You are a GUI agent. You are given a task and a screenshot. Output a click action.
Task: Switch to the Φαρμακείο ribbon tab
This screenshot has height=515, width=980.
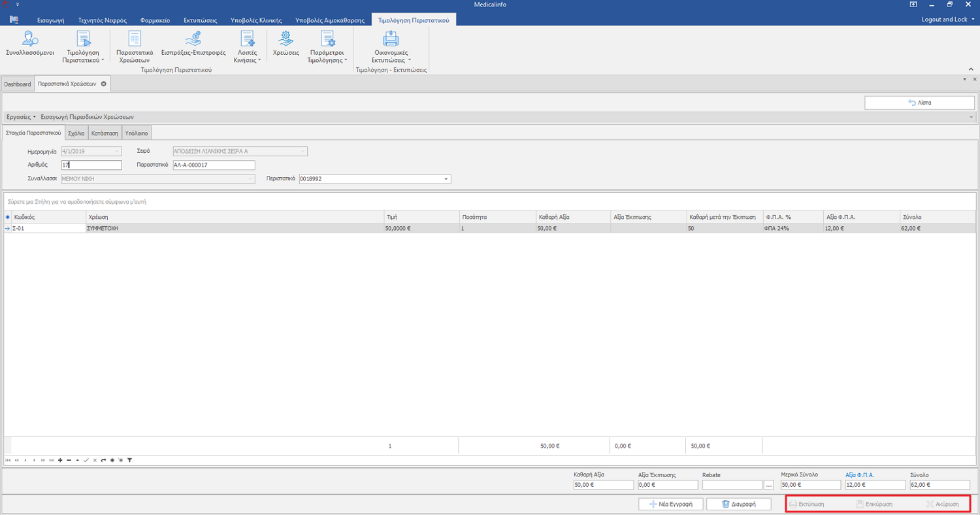155,20
